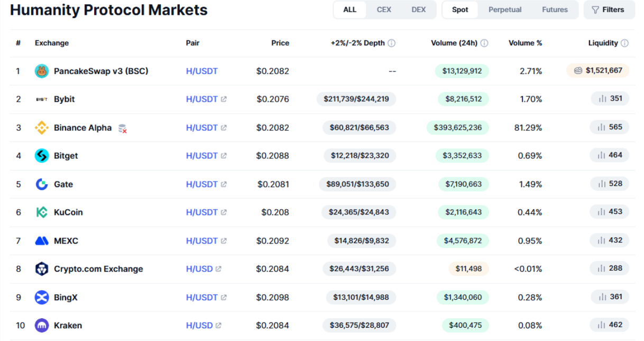Sort table by Price column
The image size is (644, 341).
280,43
